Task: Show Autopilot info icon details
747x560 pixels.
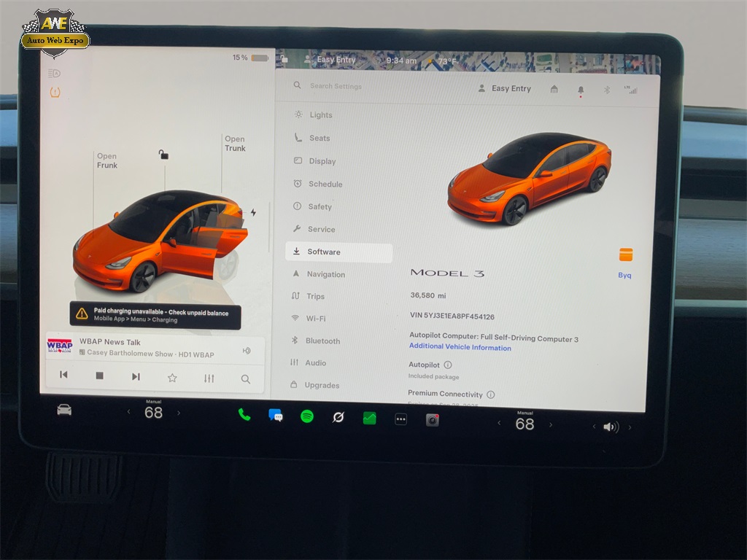Action: [x=448, y=365]
